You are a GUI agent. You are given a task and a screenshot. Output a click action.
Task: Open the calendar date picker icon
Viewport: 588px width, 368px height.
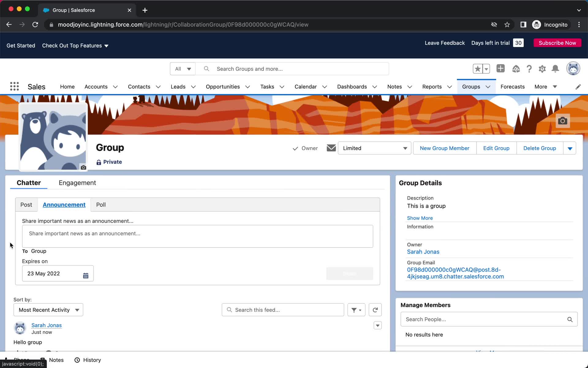coord(86,276)
